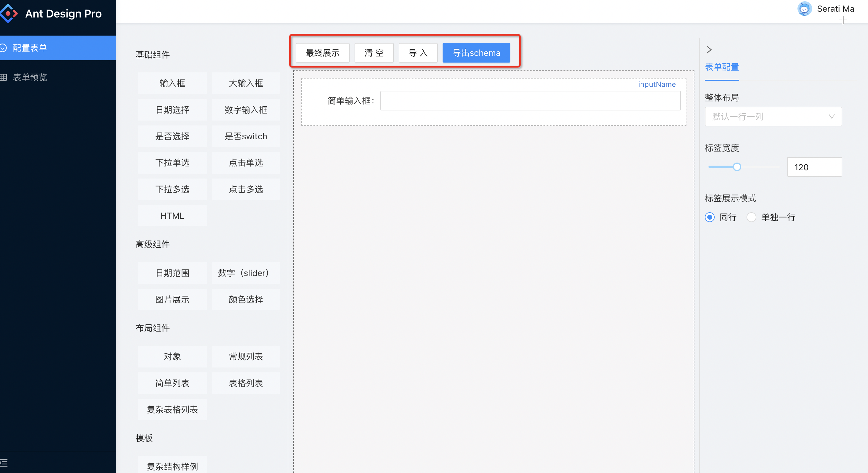
Task: Add the 大输入框 component
Action: click(x=246, y=83)
